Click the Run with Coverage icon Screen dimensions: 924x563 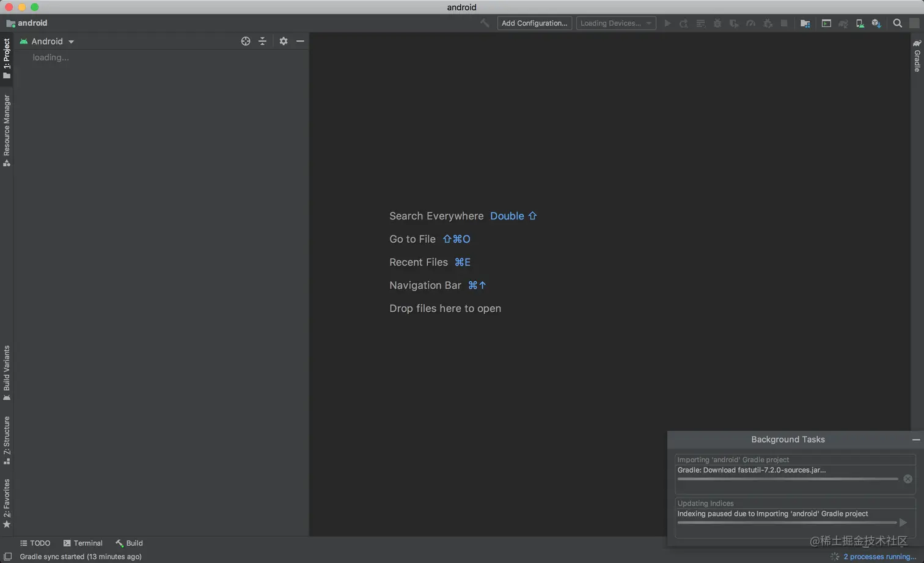[734, 23]
